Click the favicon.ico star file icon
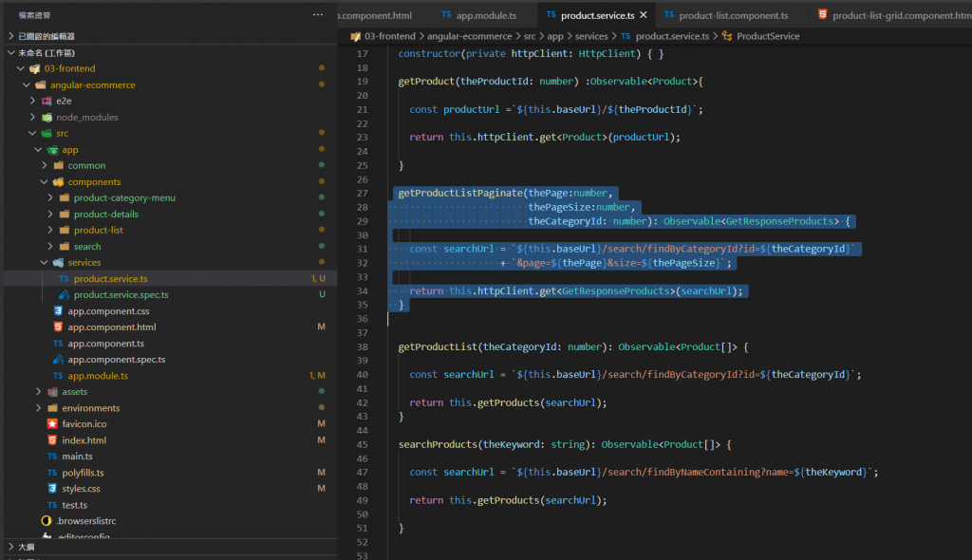Image resolution: width=972 pixels, height=560 pixels. click(x=53, y=424)
